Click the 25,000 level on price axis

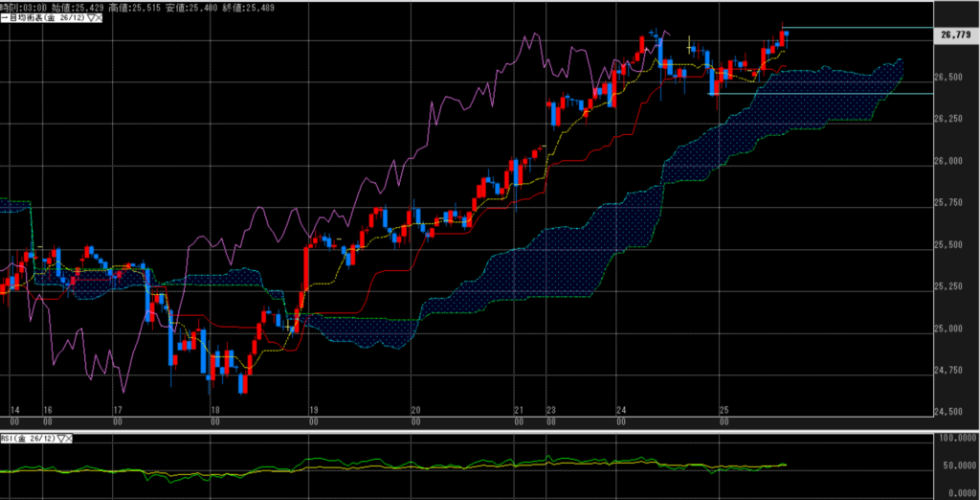coord(953,329)
